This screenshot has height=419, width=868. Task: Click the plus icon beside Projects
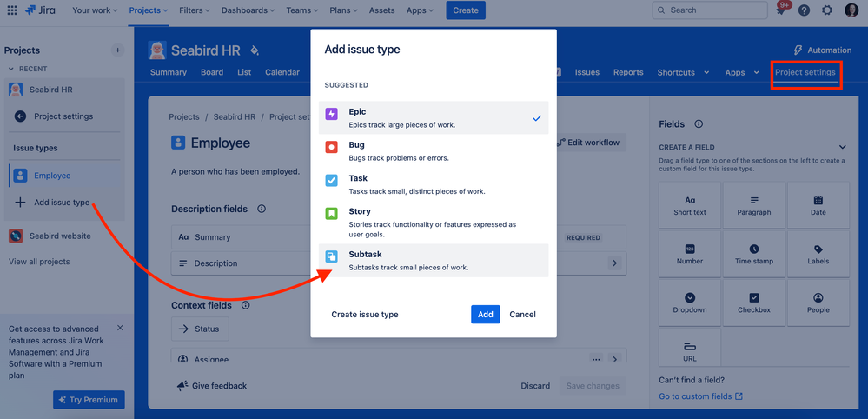pos(117,50)
